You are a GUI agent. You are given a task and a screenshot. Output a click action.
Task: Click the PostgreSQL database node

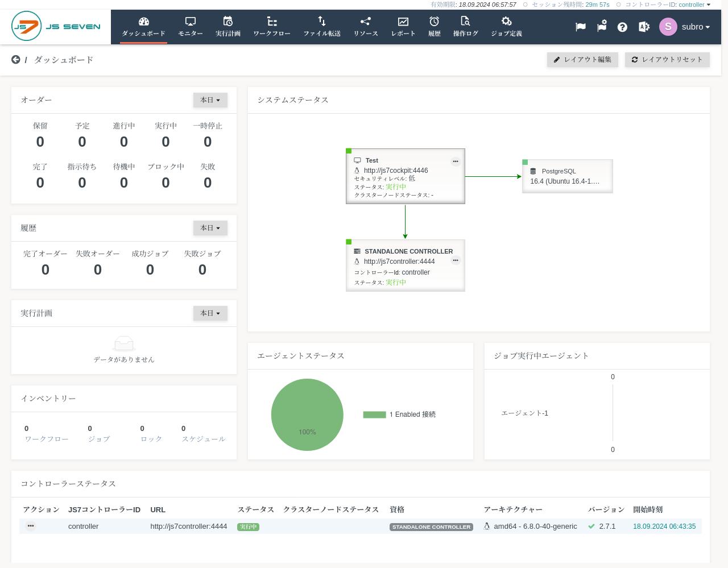click(x=568, y=176)
